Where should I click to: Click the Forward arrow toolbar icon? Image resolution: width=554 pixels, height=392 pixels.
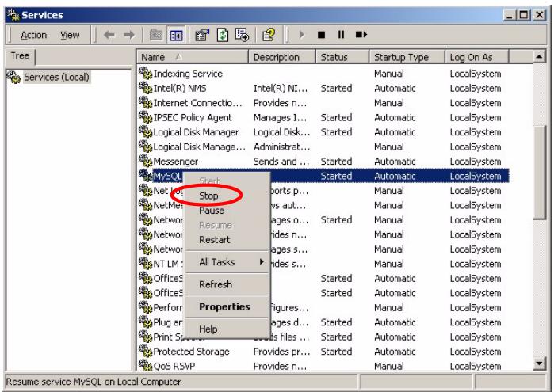click(129, 35)
